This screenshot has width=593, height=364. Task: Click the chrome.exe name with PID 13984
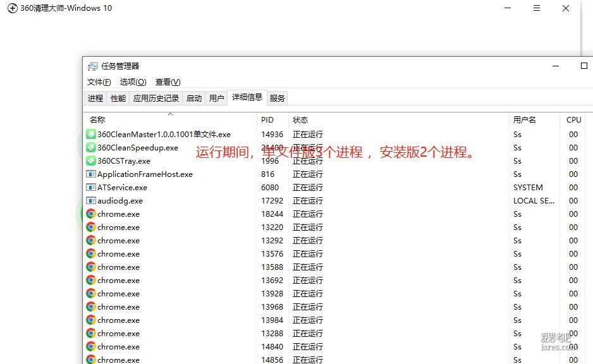click(x=118, y=320)
